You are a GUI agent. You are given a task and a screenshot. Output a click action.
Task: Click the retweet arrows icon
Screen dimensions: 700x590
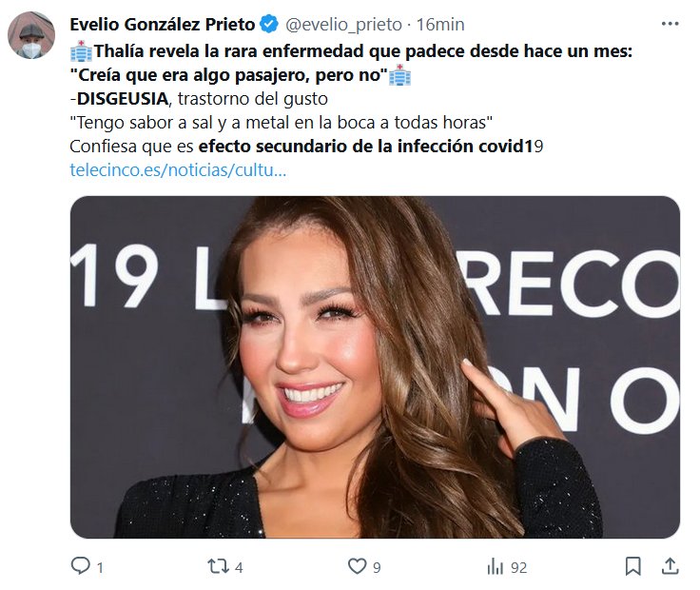pos(219,566)
